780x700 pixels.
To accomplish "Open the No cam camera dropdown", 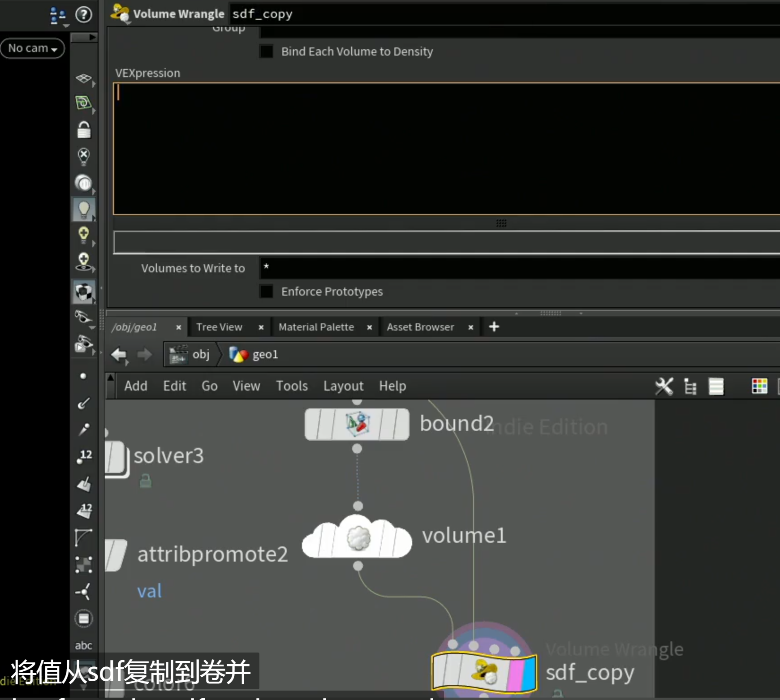I will pyautogui.click(x=33, y=48).
